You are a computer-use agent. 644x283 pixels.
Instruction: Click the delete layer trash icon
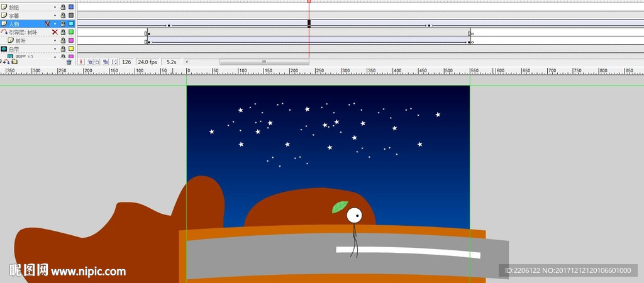69,62
